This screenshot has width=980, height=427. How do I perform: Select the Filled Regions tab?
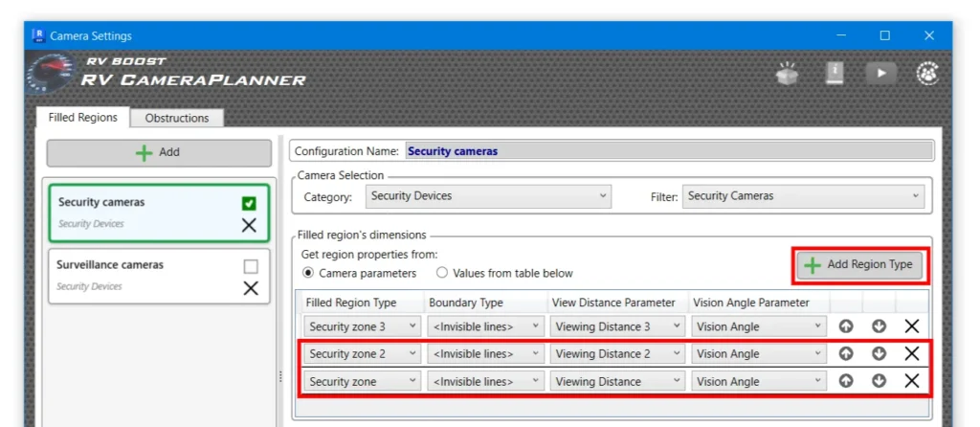(x=83, y=118)
